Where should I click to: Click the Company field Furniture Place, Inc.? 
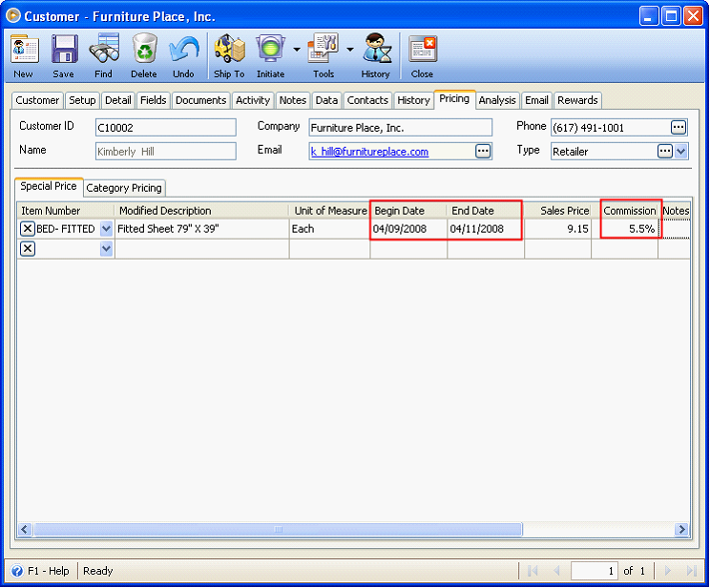coord(400,128)
